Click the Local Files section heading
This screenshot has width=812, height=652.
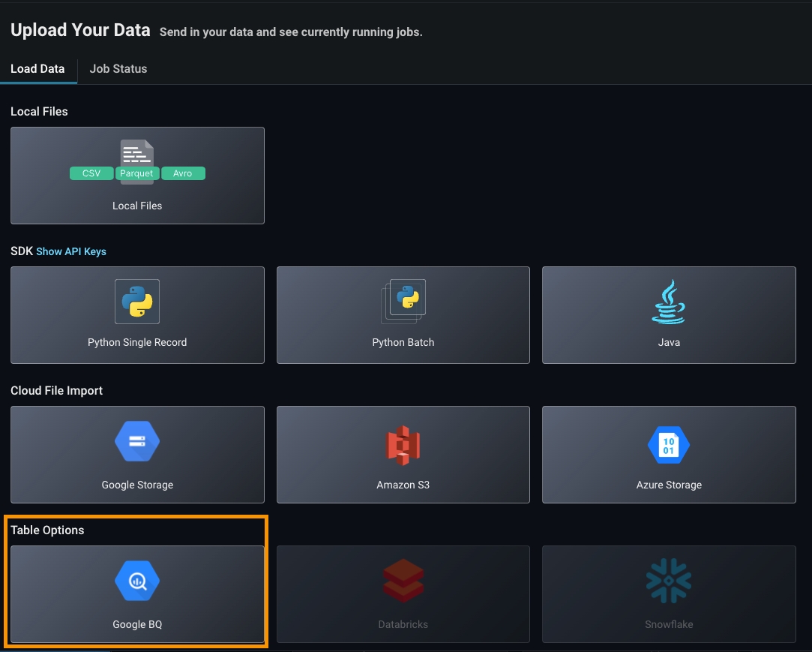point(39,112)
